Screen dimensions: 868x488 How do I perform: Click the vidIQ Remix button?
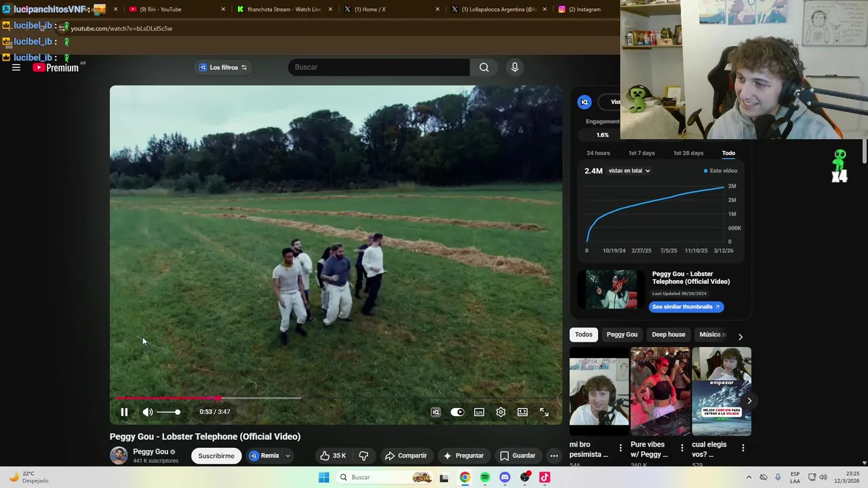(264, 455)
